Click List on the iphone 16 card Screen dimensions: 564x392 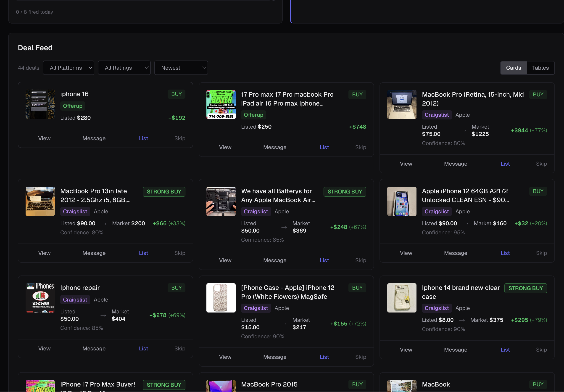point(143,138)
